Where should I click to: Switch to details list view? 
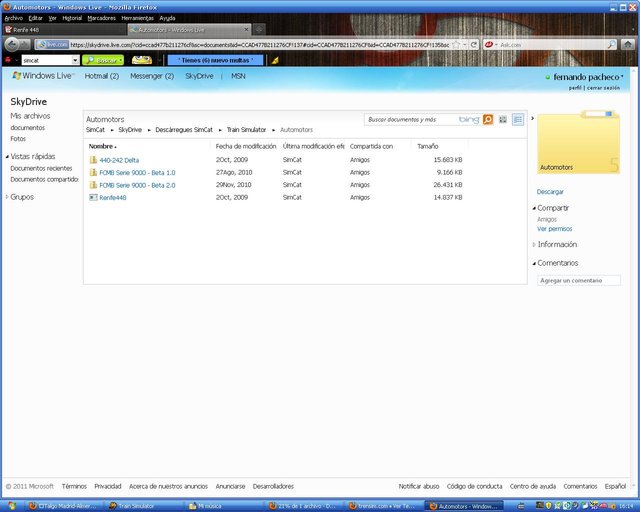coord(518,119)
